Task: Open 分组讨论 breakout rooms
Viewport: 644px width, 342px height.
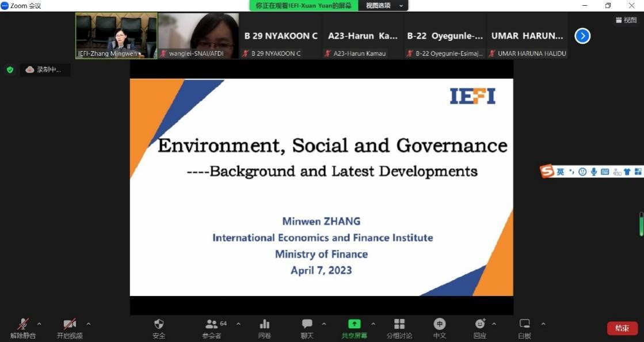Action: [399, 325]
